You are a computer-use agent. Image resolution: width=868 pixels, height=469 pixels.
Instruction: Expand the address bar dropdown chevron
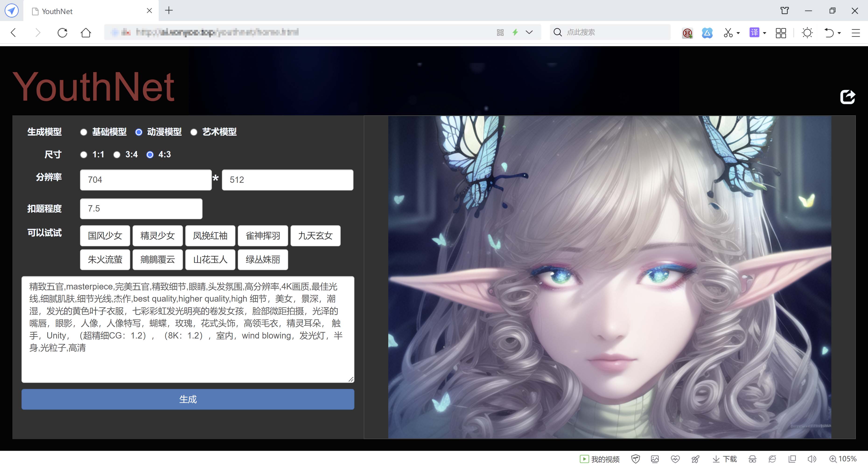tap(529, 32)
